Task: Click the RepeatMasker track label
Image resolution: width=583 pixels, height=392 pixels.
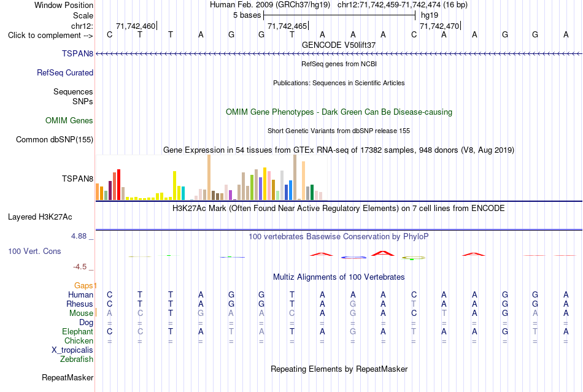Action: (68, 377)
